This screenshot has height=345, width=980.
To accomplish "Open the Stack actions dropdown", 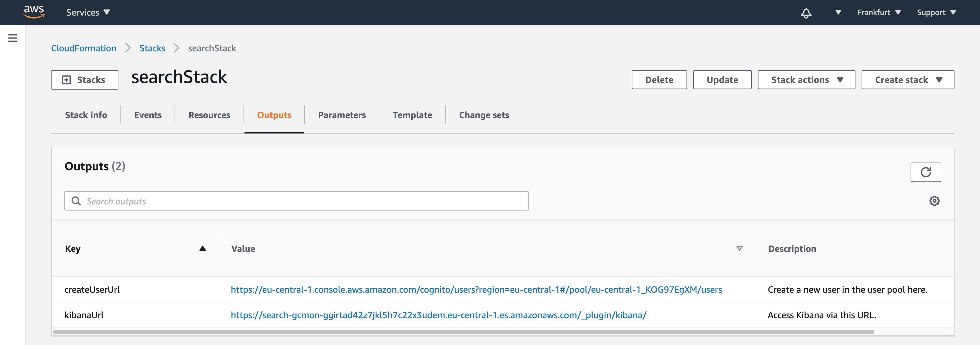I will 806,80.
